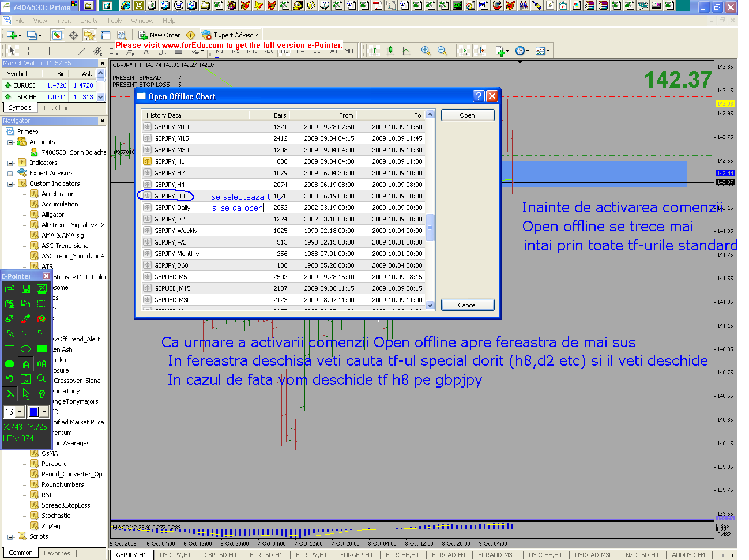Click the chart zoom in magnifier
The width and height of the screenshot is (749, 560).
click(426, 51)
